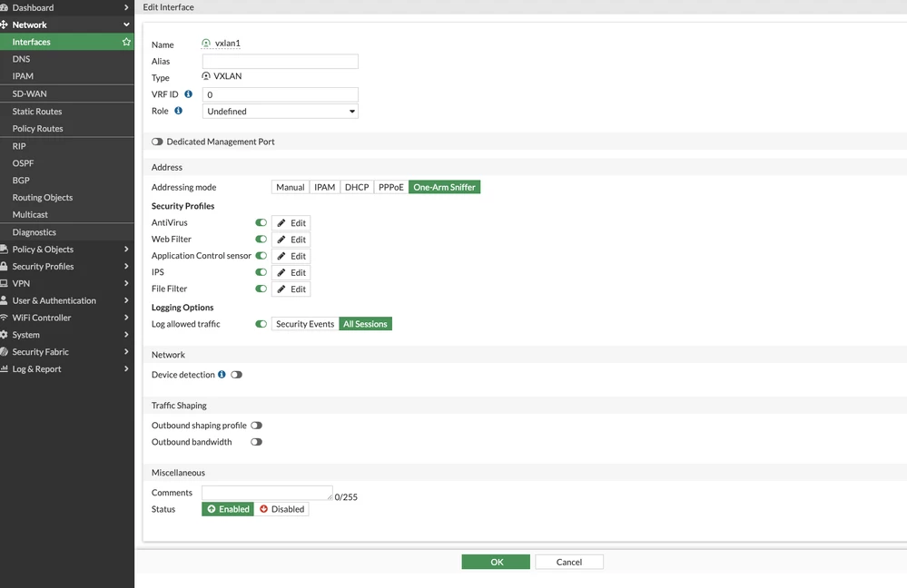
Task: Click the Alias input field
Action: pos(280,62)
